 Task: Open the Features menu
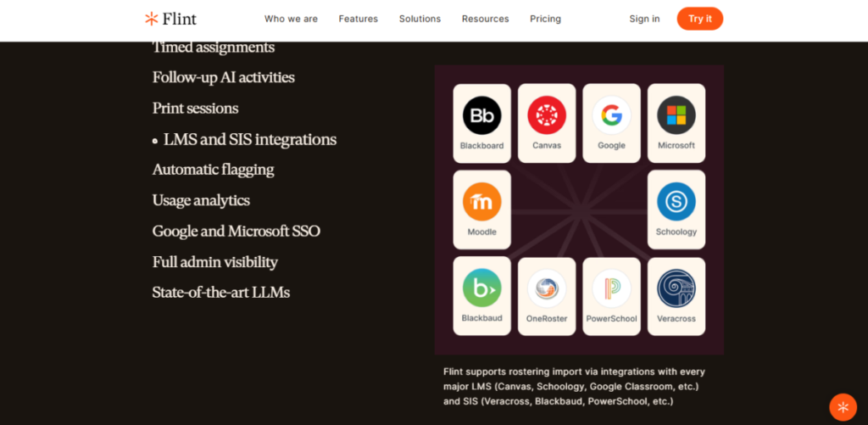coord(358,19)
